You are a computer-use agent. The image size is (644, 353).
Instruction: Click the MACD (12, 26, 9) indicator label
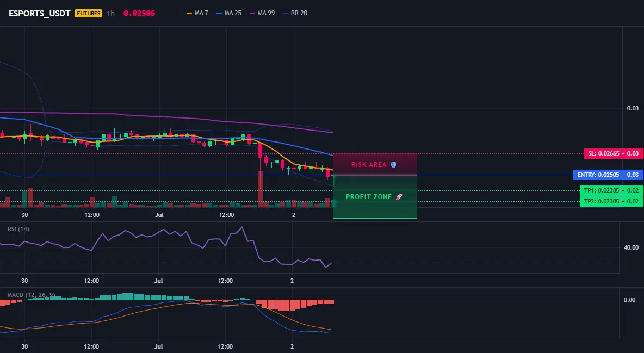pyautogui.click(x=31, y=295)
